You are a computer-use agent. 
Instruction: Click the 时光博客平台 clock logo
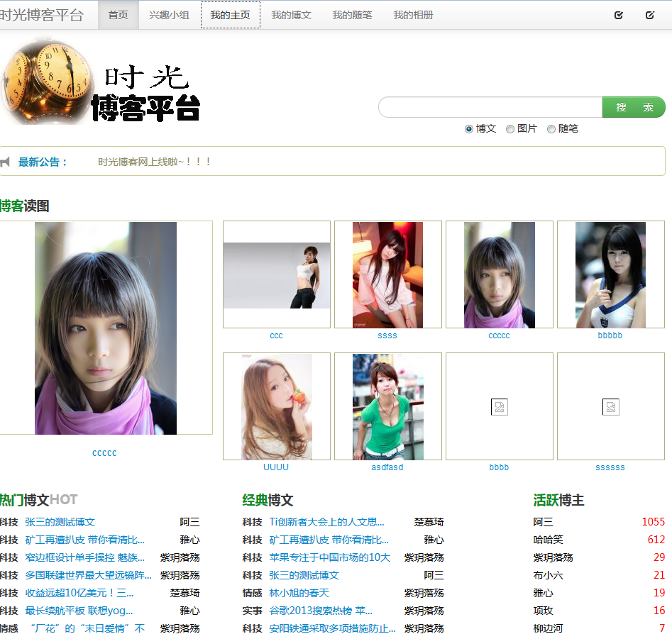101,82
